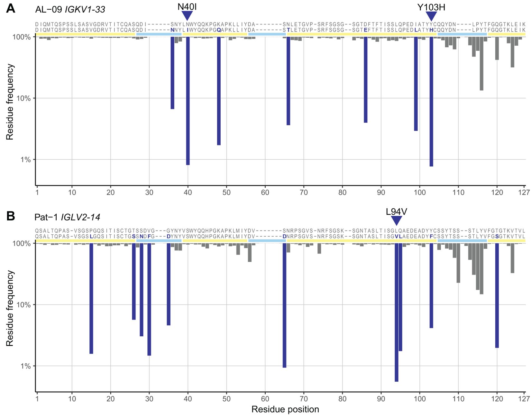The width and height of the screenshot is (532, 420).
Task: Click the blue bar at residue 26 in panel B
Action: pos(134,281)
